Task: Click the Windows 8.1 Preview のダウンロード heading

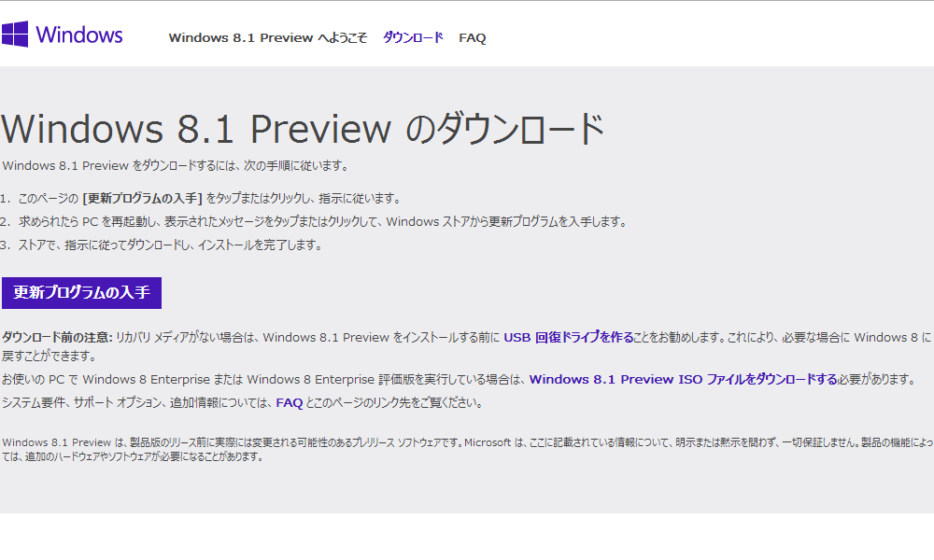Action: coord(303,129)
